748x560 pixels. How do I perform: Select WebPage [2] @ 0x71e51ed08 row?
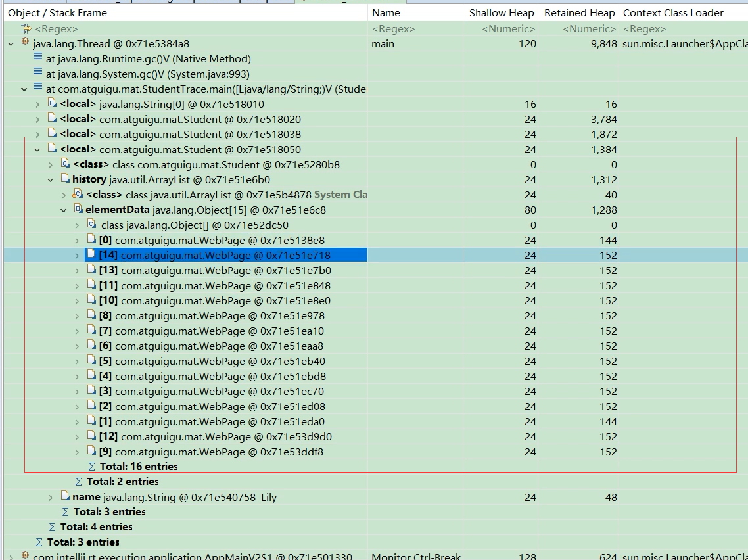coord(376,407)
